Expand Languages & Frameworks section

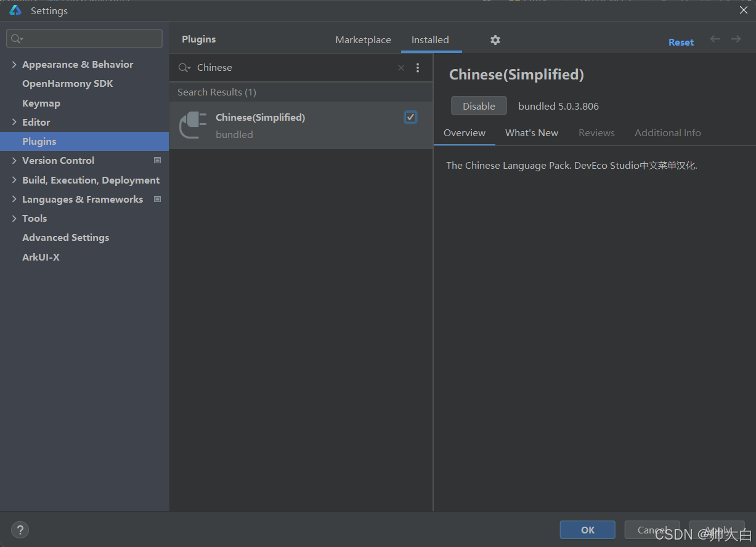[14, 199]
